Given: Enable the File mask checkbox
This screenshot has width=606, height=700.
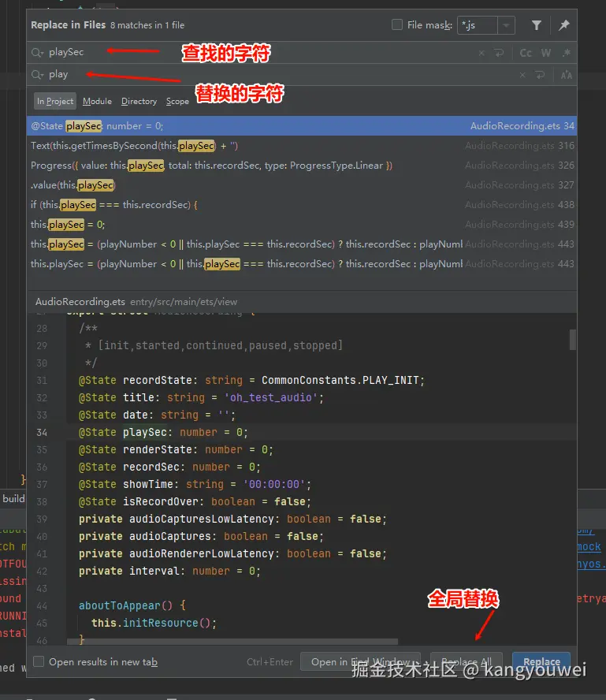Looking at the screenshot, I should click(x=396, y=24).
